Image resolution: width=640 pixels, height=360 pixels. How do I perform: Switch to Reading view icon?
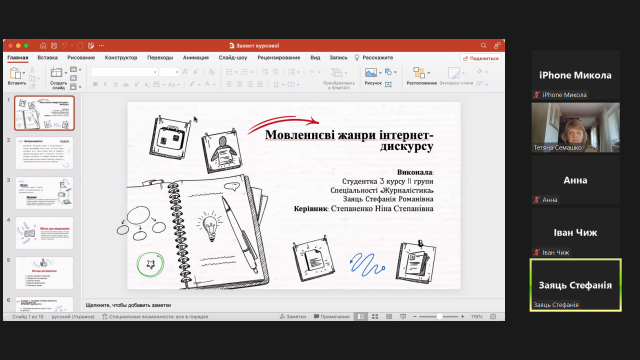[x=389, y=317]
